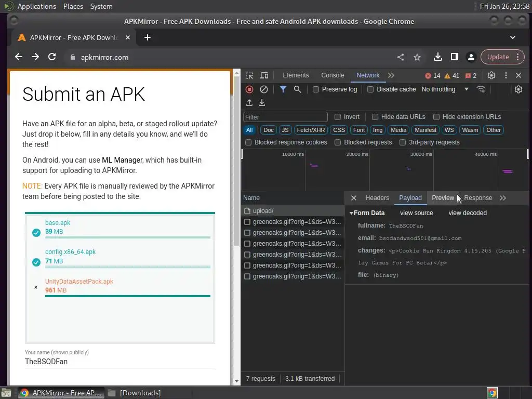Click the Your name input field

[x=120, y=362]
